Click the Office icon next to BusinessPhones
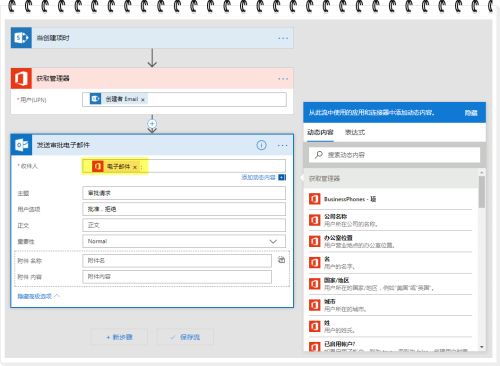 click(314, 199)
